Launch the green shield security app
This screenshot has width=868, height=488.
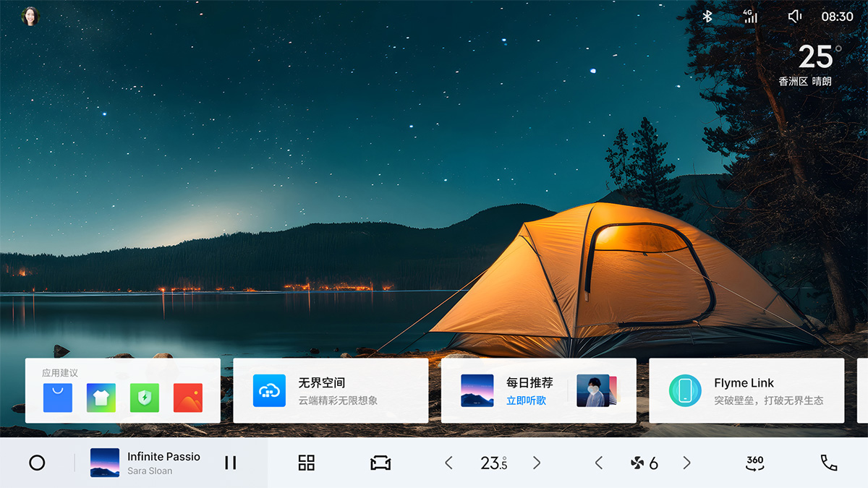[145, 398]
